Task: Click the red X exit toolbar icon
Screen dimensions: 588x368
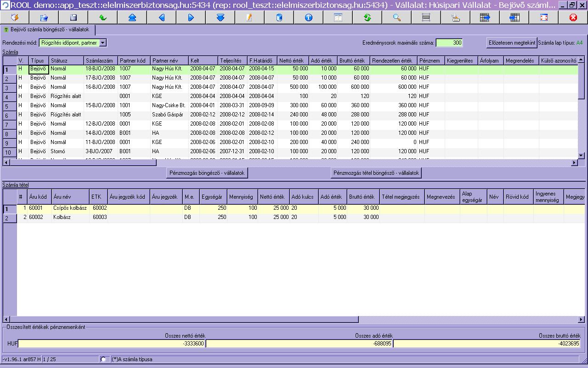Action: coord(573,17)
